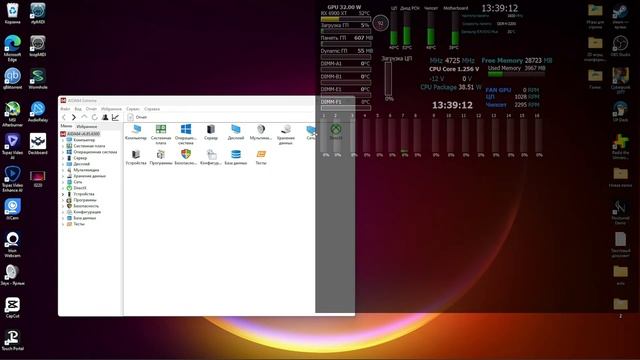Open Тесты large orange icon
Image resolution: width=640 pixels, height=360 pixels.
click(x=261, y=157)
